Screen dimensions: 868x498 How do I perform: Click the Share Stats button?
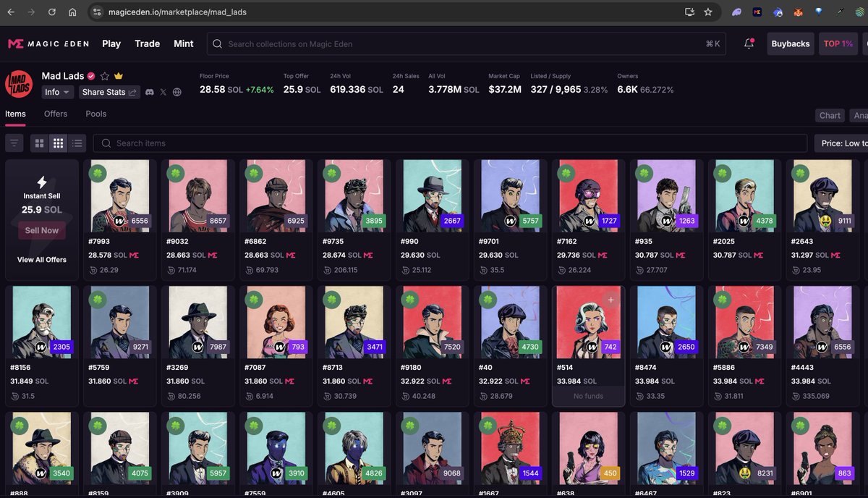pyautogui.click(x=109, y=92)
